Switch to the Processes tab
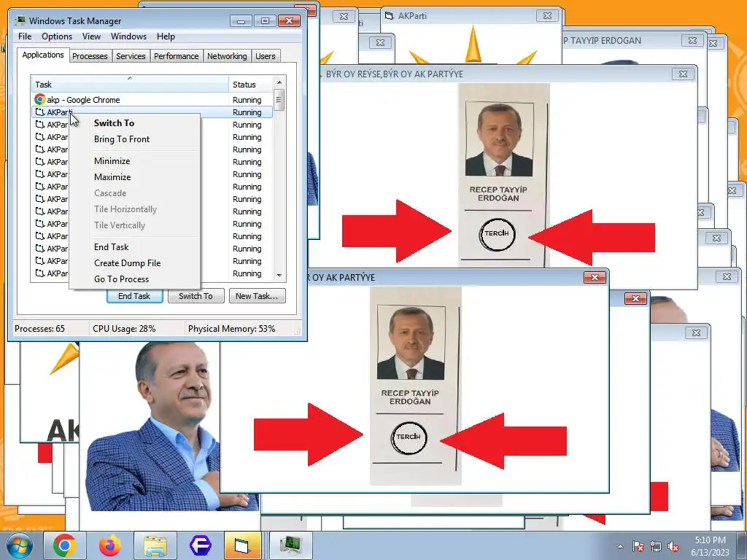The image size is (747, 560). 90,56
